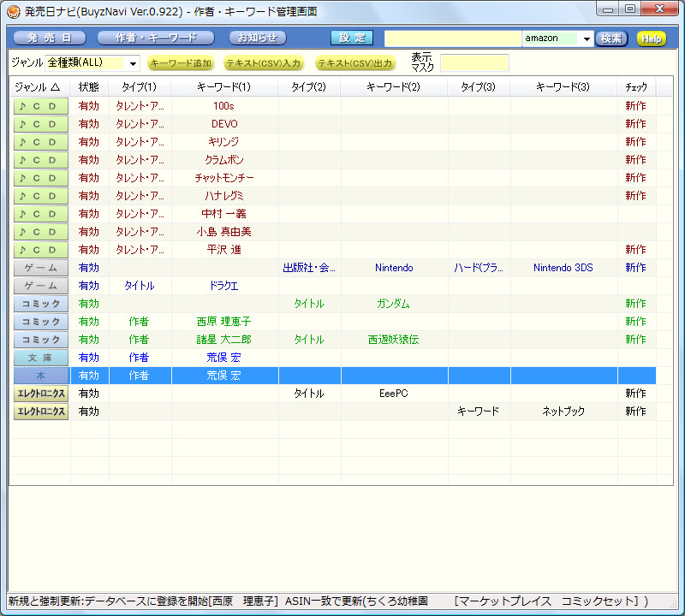Click CD genre icon for 小島真由美 row

pyautogui.click(x=40, y=232)
